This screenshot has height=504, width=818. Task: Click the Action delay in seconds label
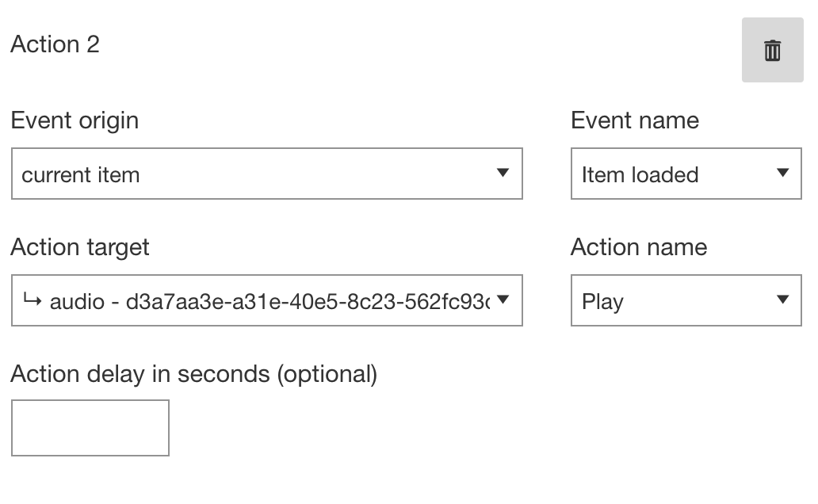click(194, 375)
